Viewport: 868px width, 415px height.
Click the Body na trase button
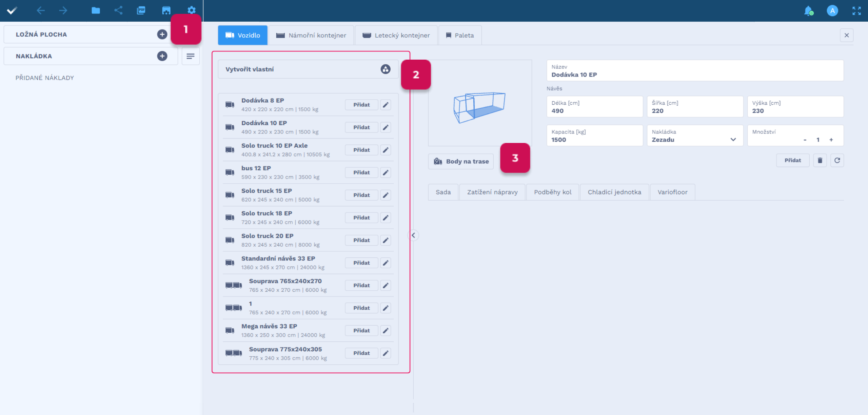(x=461, y=161)
